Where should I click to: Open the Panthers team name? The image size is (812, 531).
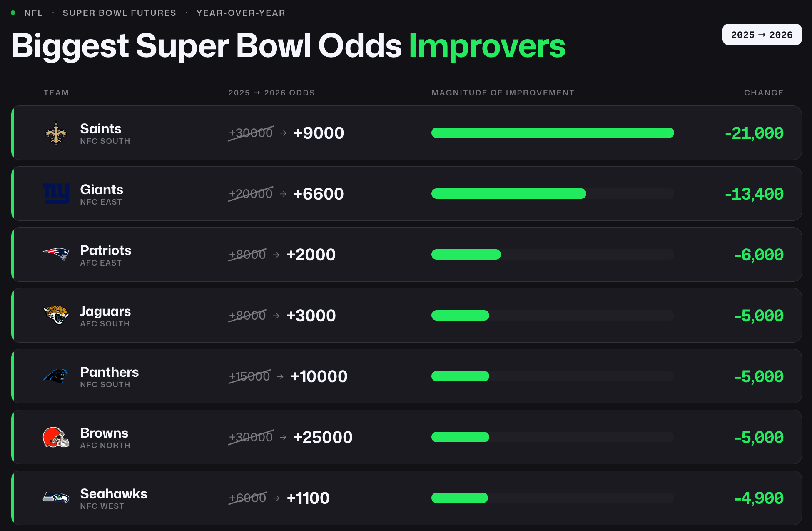[109, 372]
